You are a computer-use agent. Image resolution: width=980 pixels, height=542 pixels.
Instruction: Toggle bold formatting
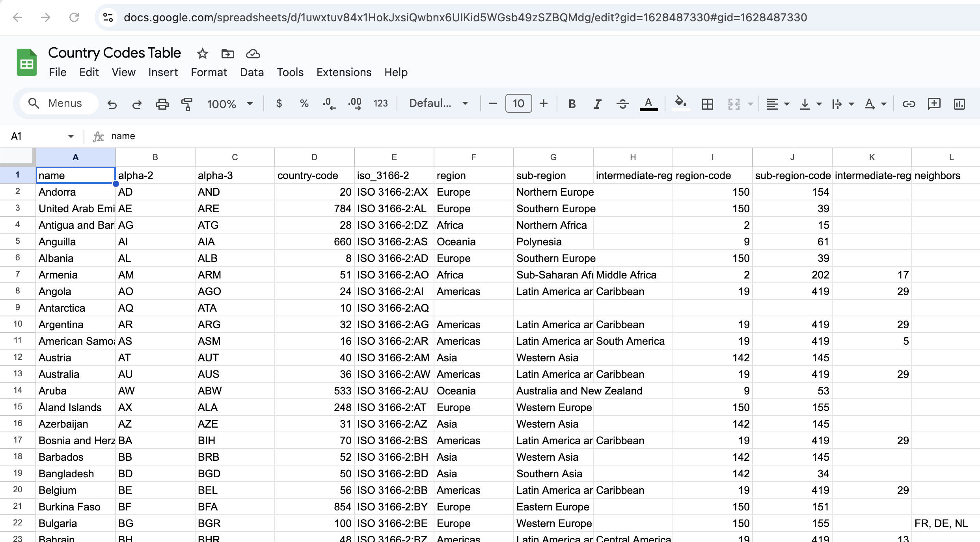tap(572, 104)
